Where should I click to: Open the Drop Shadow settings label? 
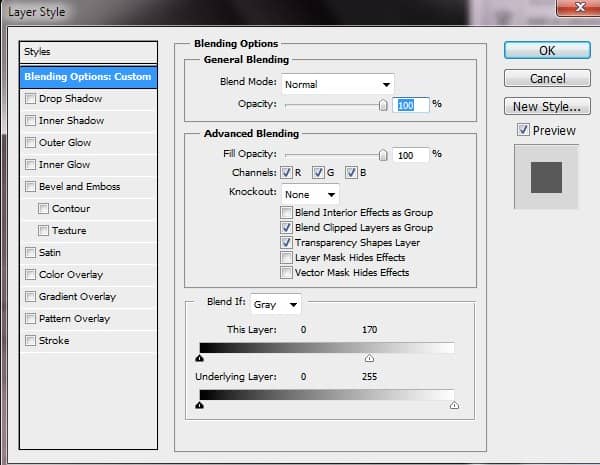(70, 99)
